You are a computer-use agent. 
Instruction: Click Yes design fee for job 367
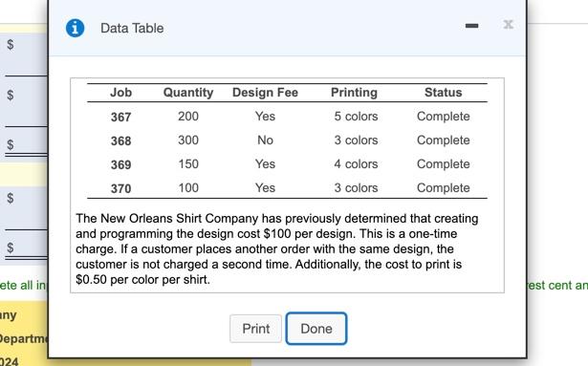[x=265, y=117]
